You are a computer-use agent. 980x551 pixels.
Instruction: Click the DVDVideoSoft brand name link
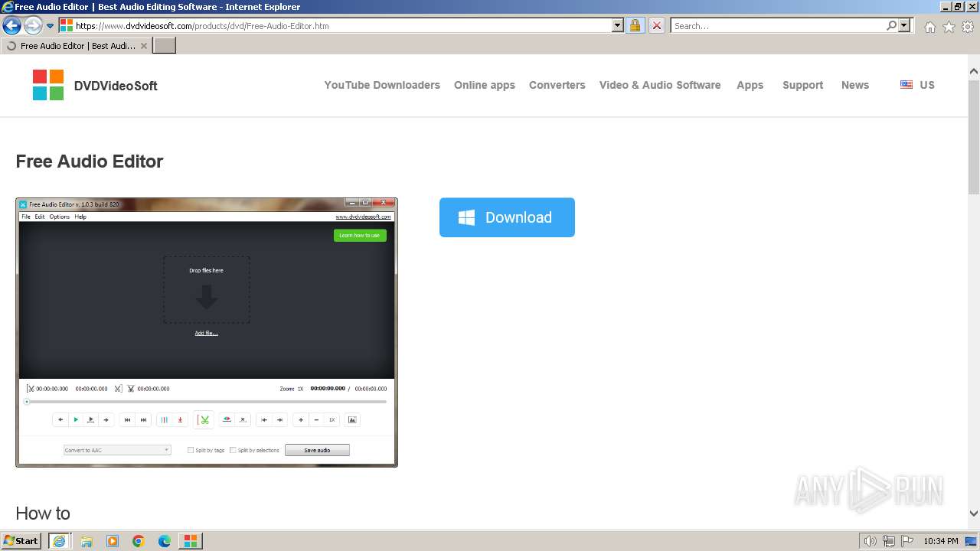tap(116, 86)
